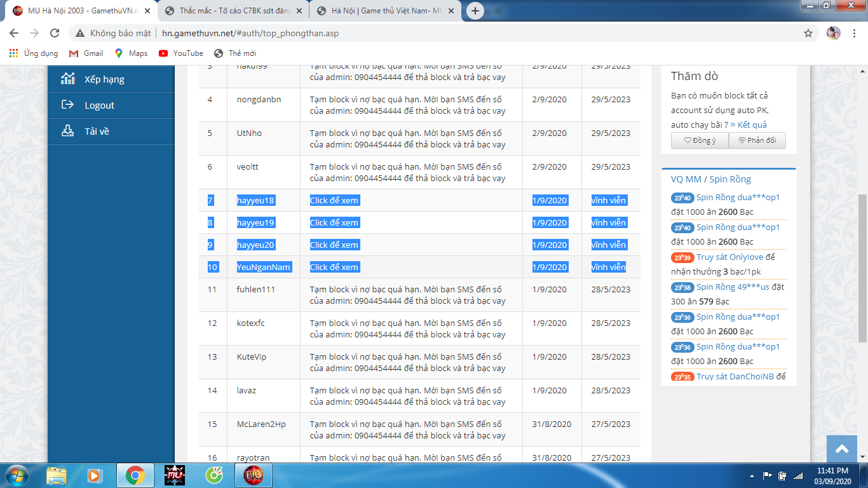The height and width of the screenshot is (488, 868).
Task: Open the Maps bookmark
Action: click(x=131, y=53)
